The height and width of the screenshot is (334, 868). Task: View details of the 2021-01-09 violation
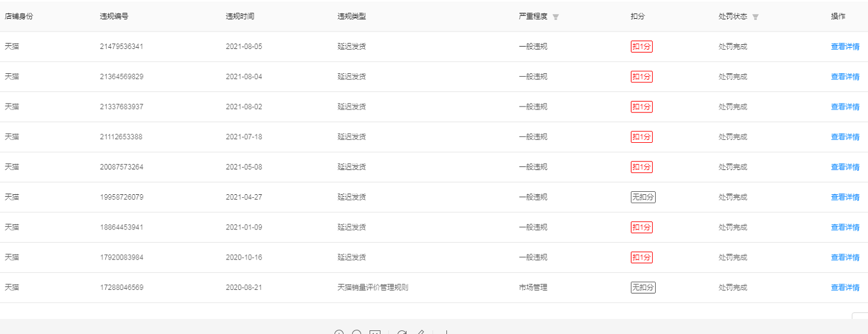(845, 228)
